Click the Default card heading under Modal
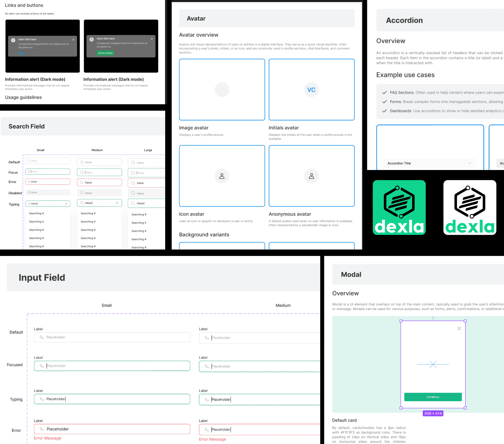 tap(344, 420)
